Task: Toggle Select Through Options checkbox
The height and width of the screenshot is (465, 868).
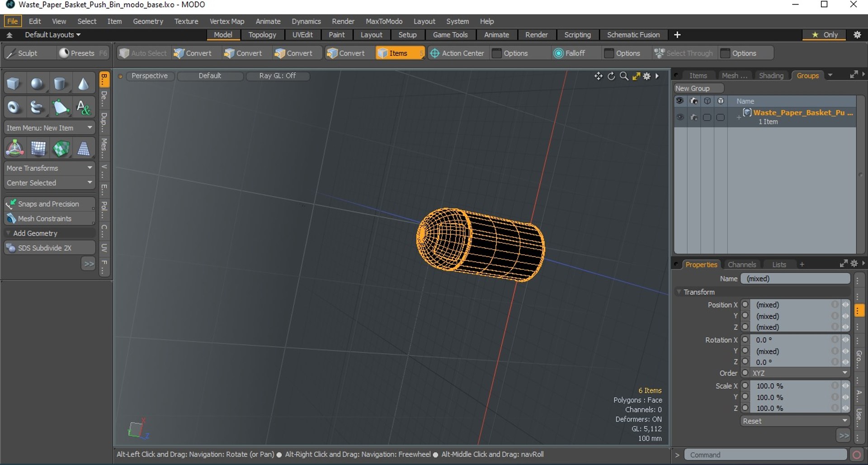Action: coord(725,53)
